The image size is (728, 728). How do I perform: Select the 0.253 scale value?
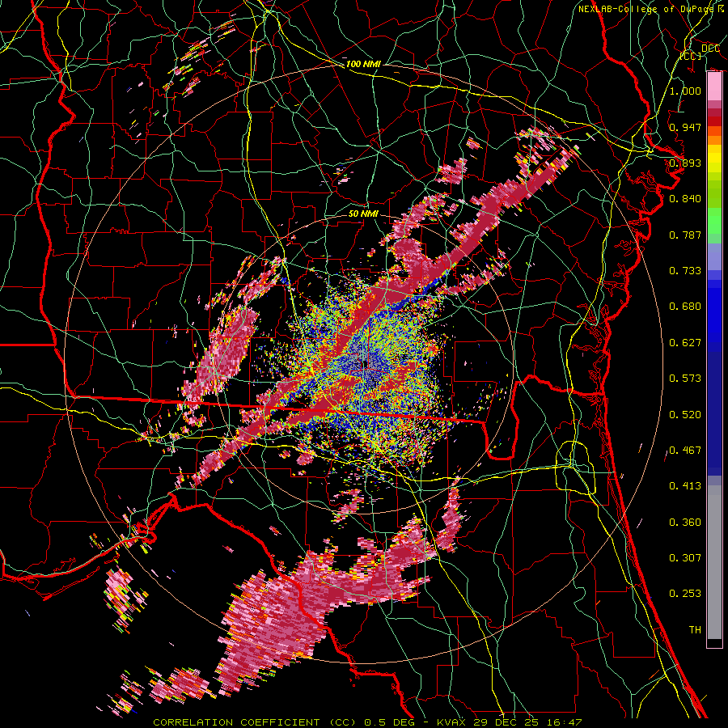685,594
